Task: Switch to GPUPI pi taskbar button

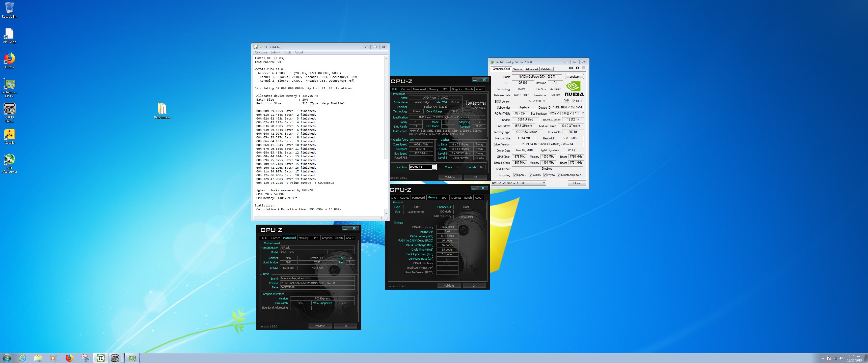Action: (100, 358)
